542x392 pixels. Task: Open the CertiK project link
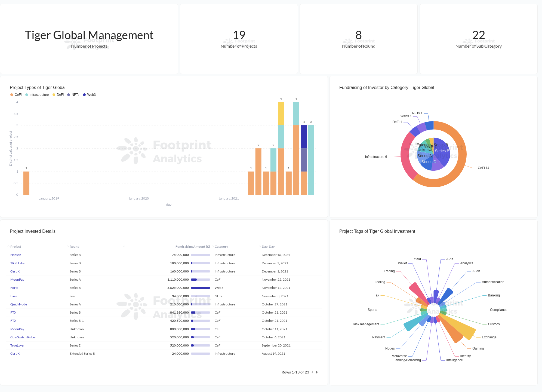15,271
